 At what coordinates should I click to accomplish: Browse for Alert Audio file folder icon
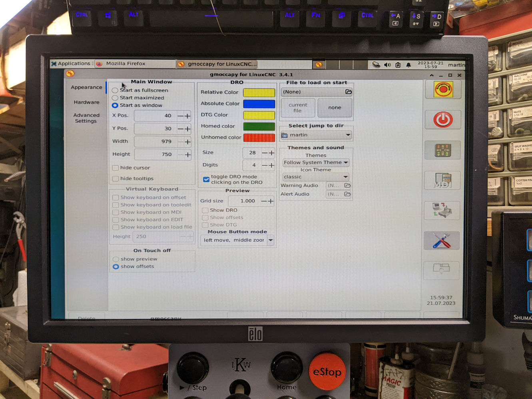tap(347, 194)
